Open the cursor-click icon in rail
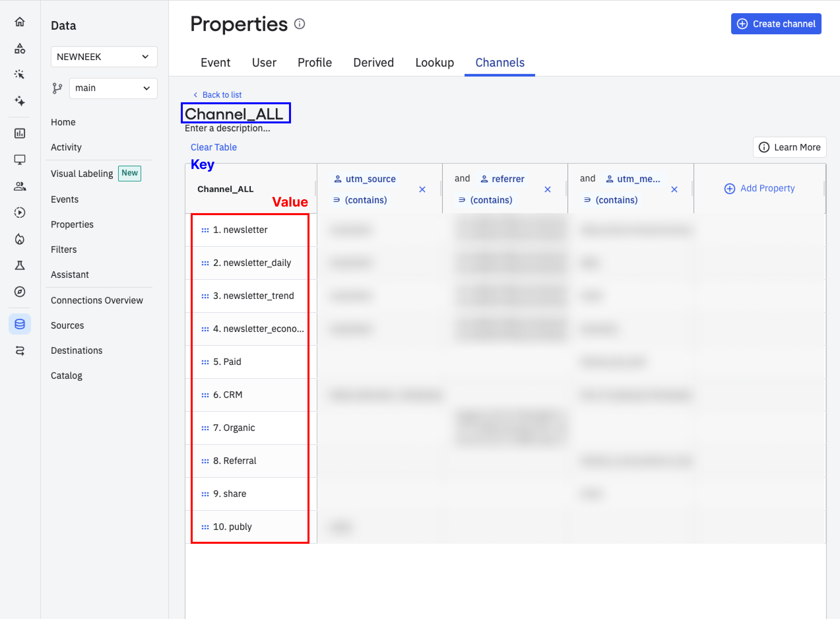This screenshot has width=840, height=619. click(20, 74)
